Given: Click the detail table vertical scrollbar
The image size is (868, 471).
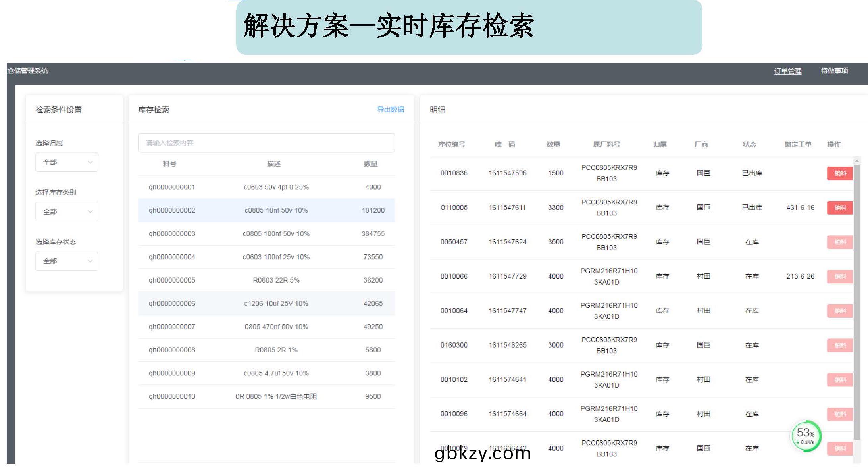Looking at the screenshot, I should [857, 302].
